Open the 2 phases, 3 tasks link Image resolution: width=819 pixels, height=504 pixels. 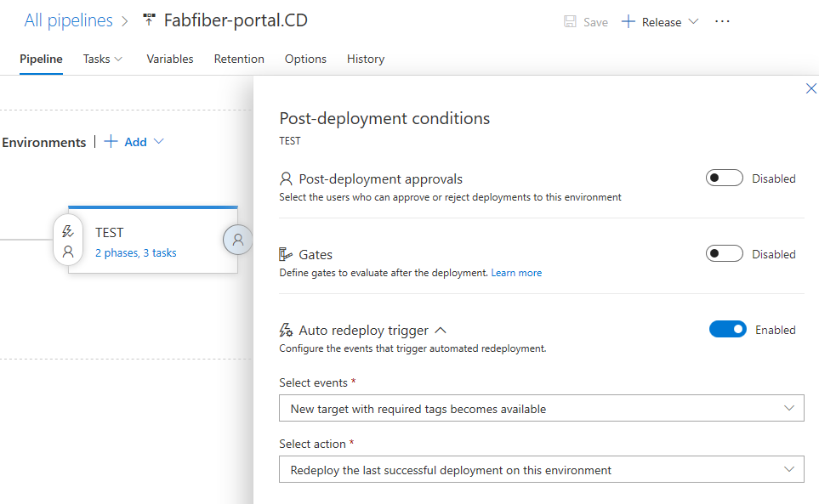136,252
